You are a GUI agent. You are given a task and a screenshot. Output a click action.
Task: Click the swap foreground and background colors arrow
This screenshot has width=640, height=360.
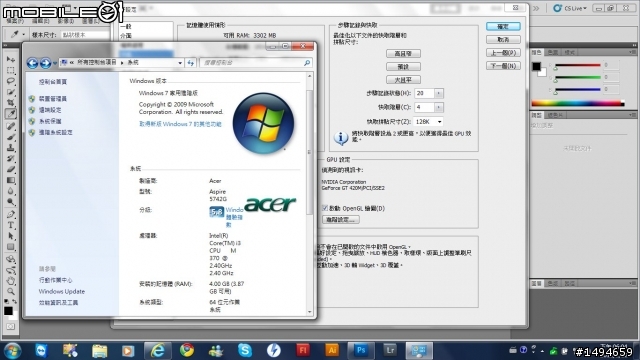(14, 301)
